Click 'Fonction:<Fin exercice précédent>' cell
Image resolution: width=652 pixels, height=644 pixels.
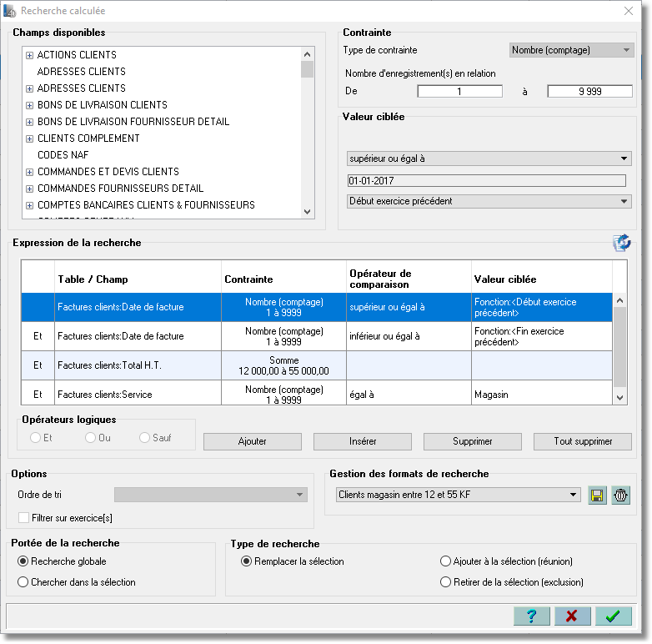pyautogui.click(x=541, y=336)
